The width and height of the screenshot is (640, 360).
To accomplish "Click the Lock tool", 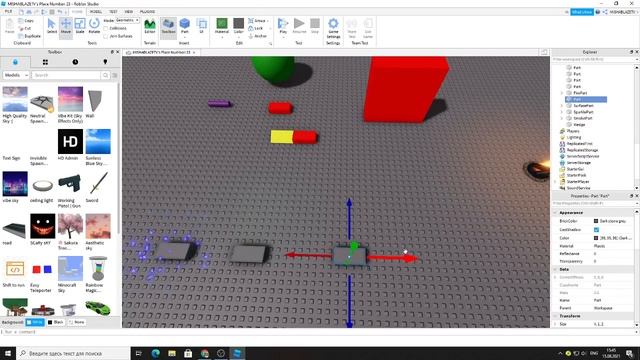I will 256,28.
